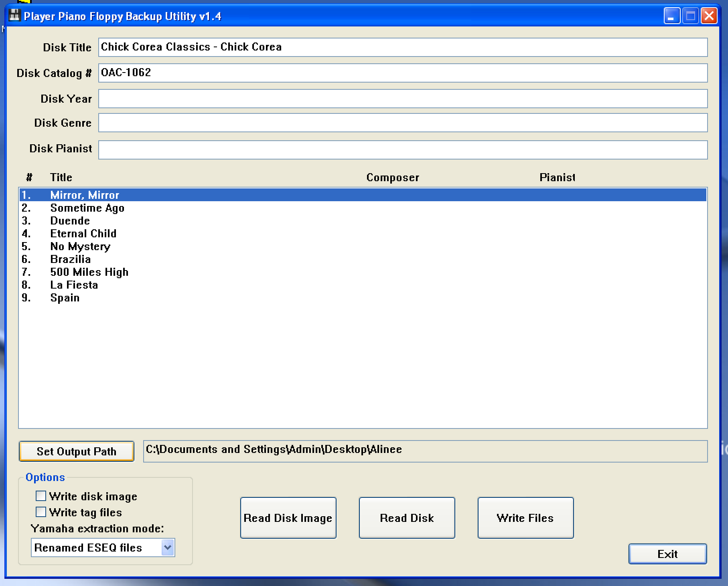Screen dimensions: 728x586
Task: Select track 6 'Brazilia'
Action: point(363,259)
